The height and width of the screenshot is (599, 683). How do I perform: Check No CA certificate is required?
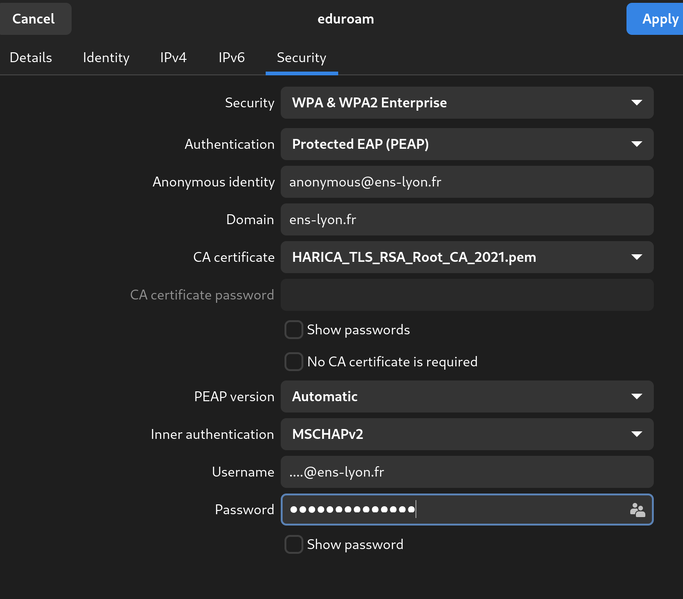294,362
